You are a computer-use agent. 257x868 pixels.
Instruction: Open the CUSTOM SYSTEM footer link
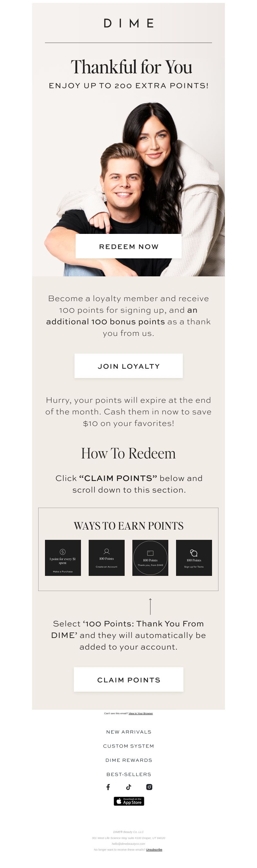point(128,746)
